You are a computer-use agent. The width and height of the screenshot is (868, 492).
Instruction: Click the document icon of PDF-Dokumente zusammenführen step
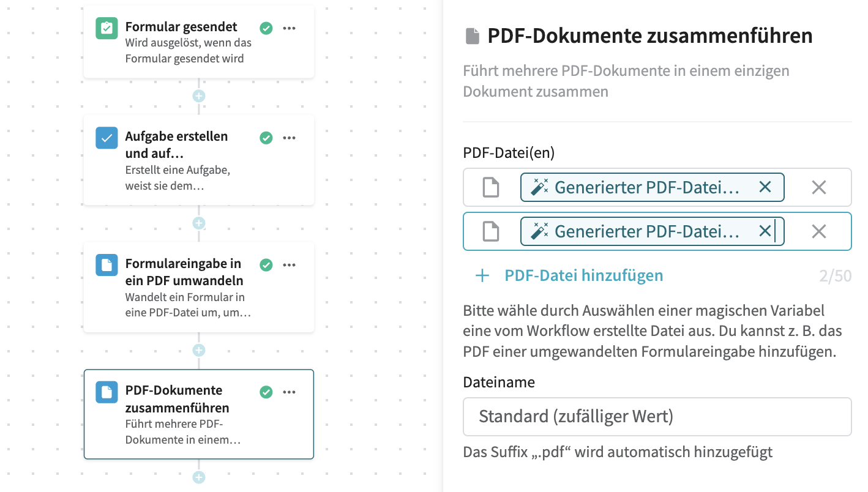click(x=107, y=392)
